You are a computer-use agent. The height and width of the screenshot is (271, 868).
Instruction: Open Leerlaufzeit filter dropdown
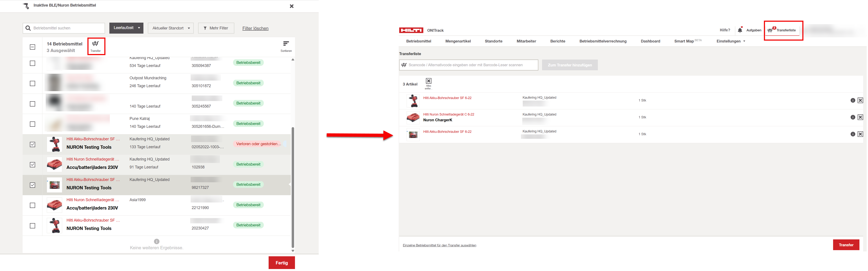point(126,28)
